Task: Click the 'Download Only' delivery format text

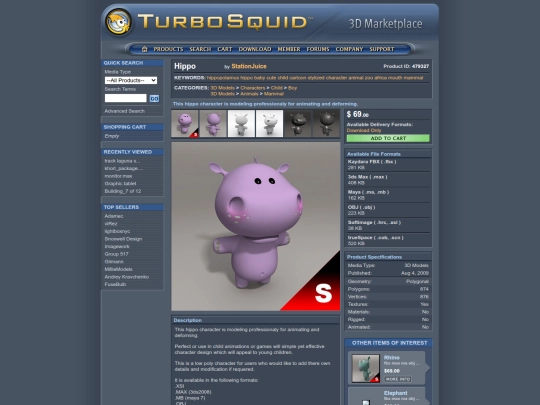Action: [x=364, y=130]
